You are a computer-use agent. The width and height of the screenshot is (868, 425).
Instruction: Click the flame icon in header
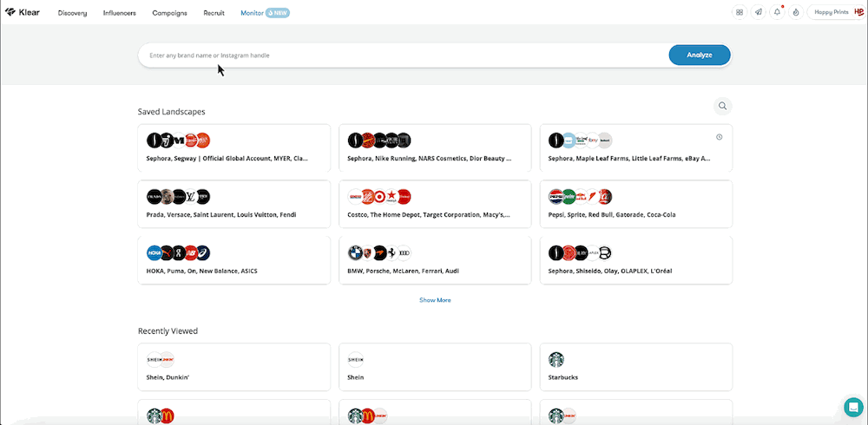[x=796, y=12]
